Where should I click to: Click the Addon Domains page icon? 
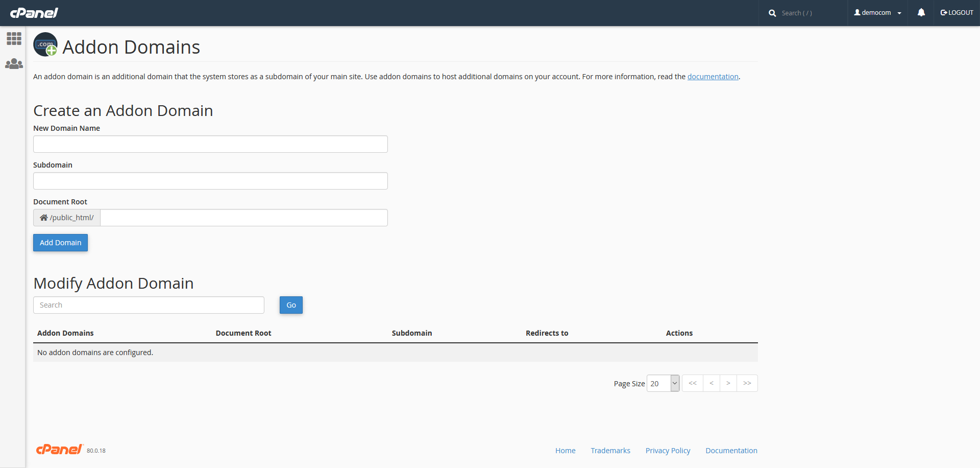coord(45,45)
